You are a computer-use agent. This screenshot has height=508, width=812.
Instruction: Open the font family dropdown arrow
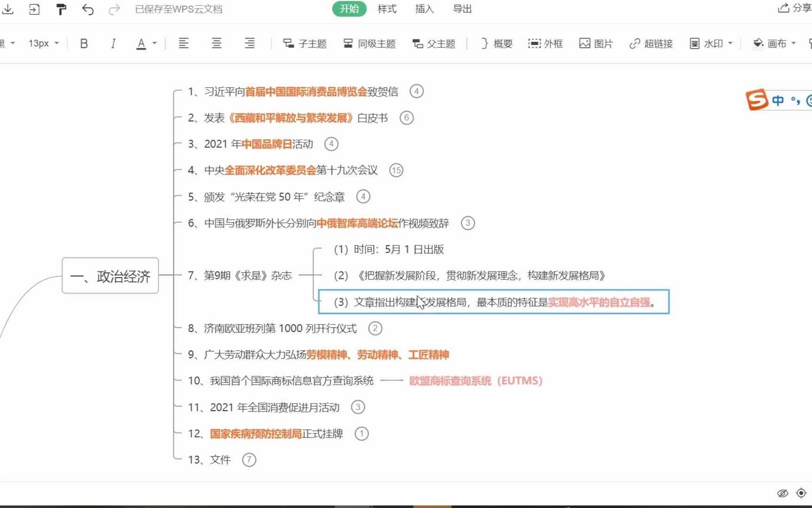tap(13, 43)
